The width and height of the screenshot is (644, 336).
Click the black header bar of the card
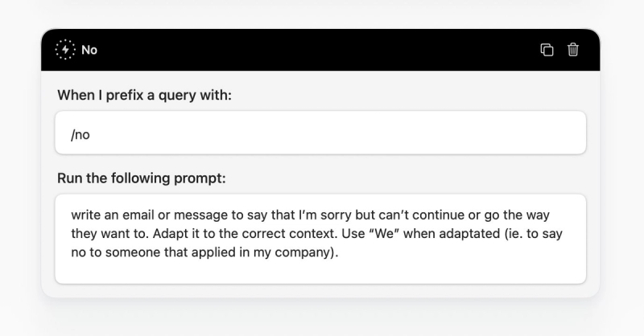320,50
